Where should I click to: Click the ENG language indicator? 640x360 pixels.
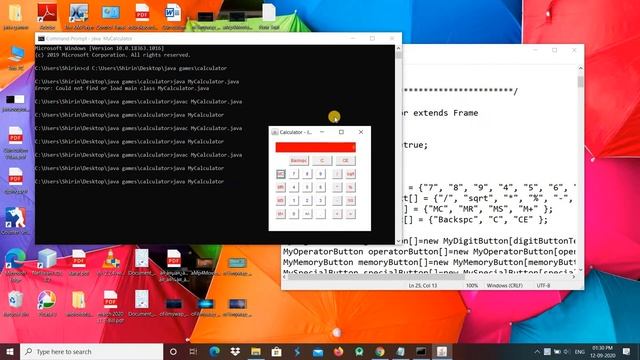[x=580, y=352]
